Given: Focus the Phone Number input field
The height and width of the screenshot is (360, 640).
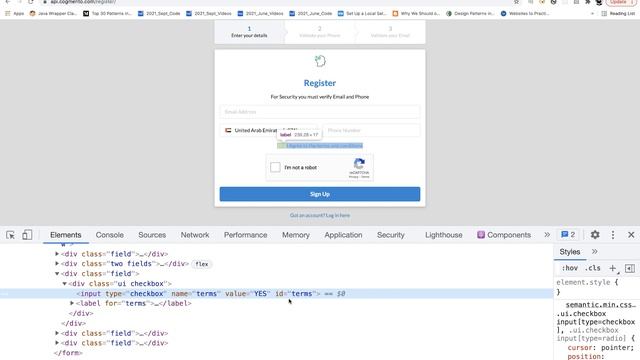Looking at the screenshot, I should click(x=371, y=130).
